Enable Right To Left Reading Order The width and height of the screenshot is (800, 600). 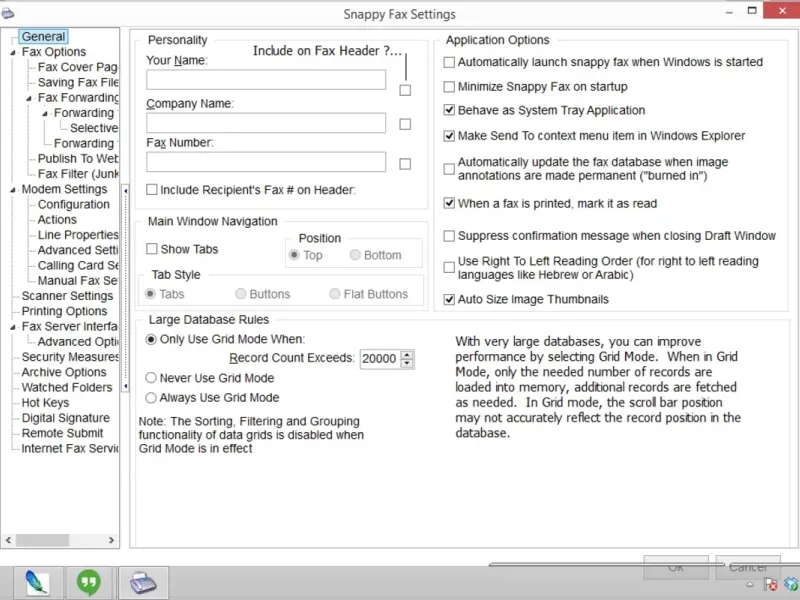[449, 268]
